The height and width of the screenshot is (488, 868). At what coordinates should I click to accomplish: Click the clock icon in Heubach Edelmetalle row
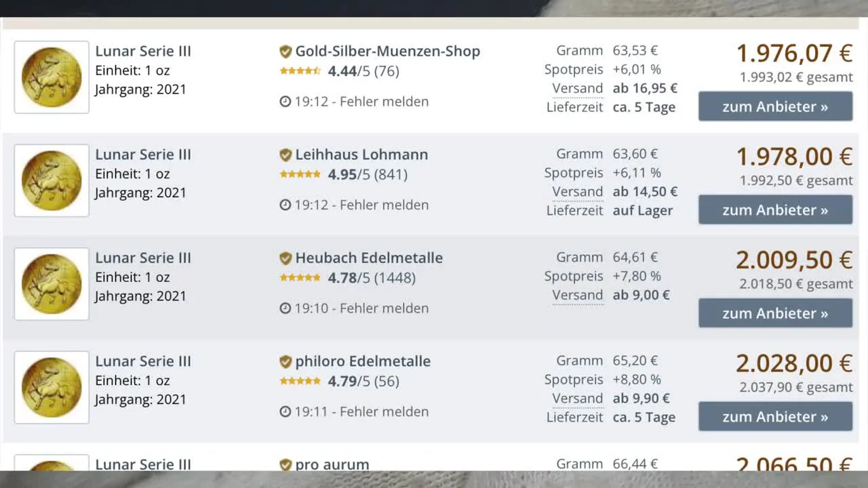coord(285,308)
